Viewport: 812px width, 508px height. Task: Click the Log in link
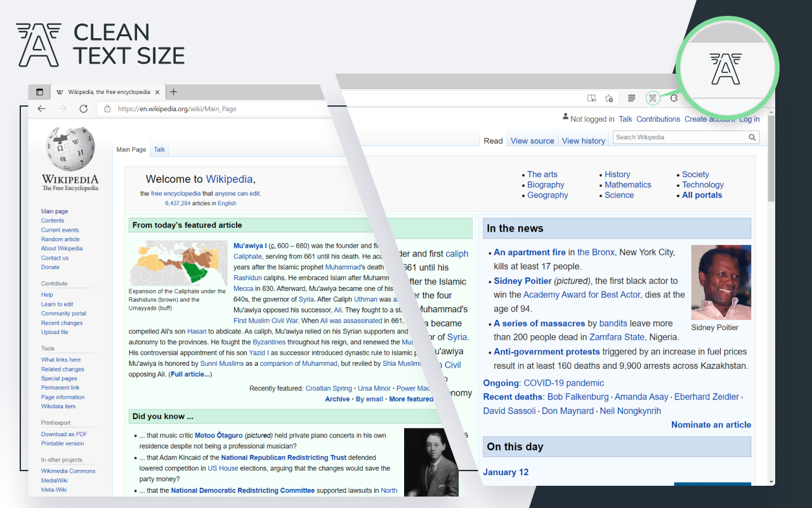click(x=749, y=119)
